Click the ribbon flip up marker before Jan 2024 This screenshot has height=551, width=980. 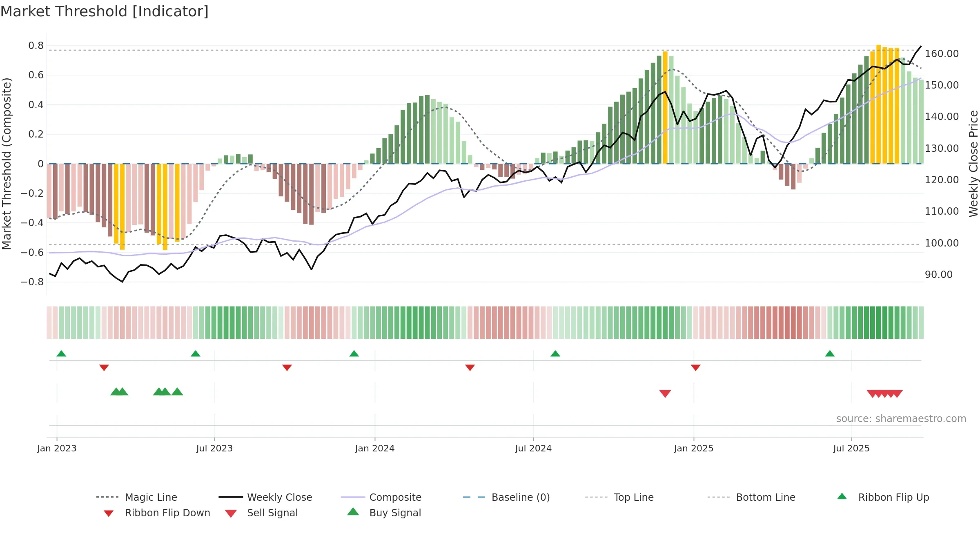(354, 353)
